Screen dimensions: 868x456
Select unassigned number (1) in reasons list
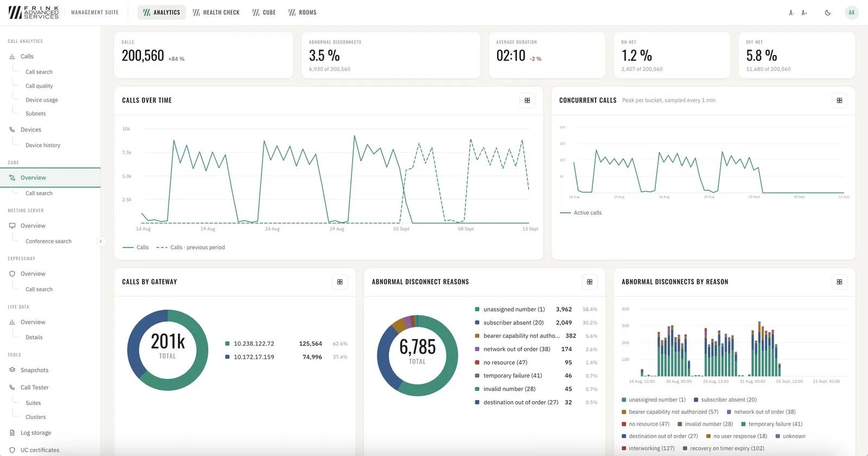click(x=536, y=309)
